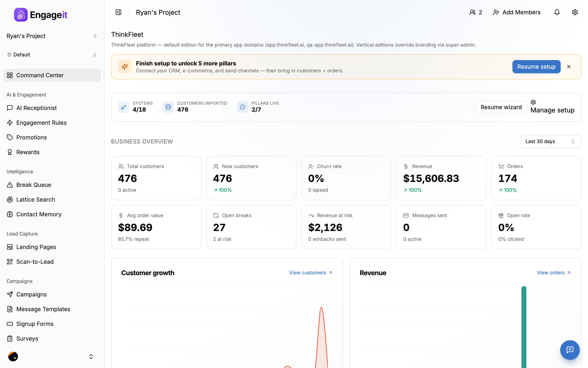The image size is (588, 368).
Task: Click the Open rate gift icon
Action: coord(501,215)
